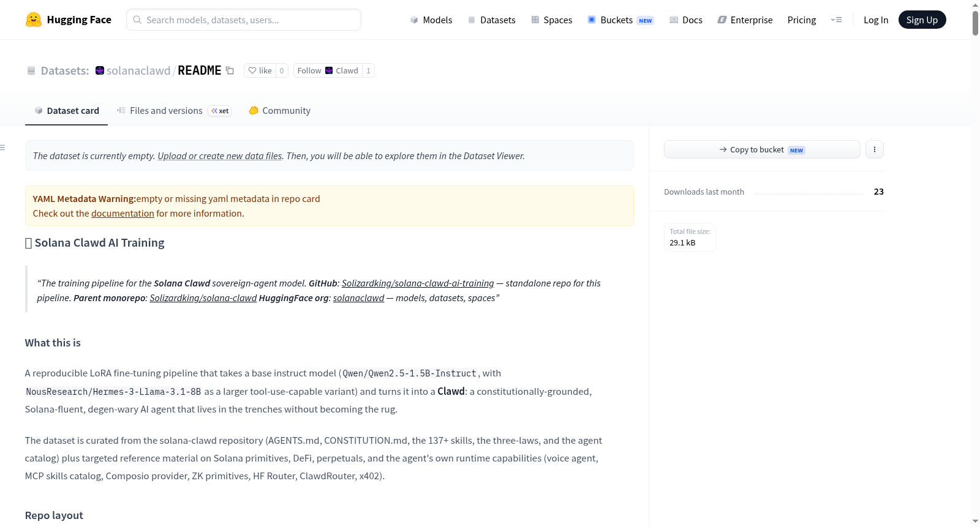Click the solanaclawd avatar icon
The image size is (980, 527).
click(x=100, y=70)
